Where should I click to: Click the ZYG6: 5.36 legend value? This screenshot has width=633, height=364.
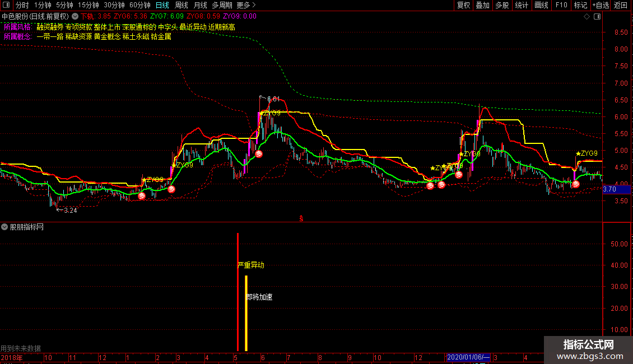pyautogui.click(x=131, y=17)
